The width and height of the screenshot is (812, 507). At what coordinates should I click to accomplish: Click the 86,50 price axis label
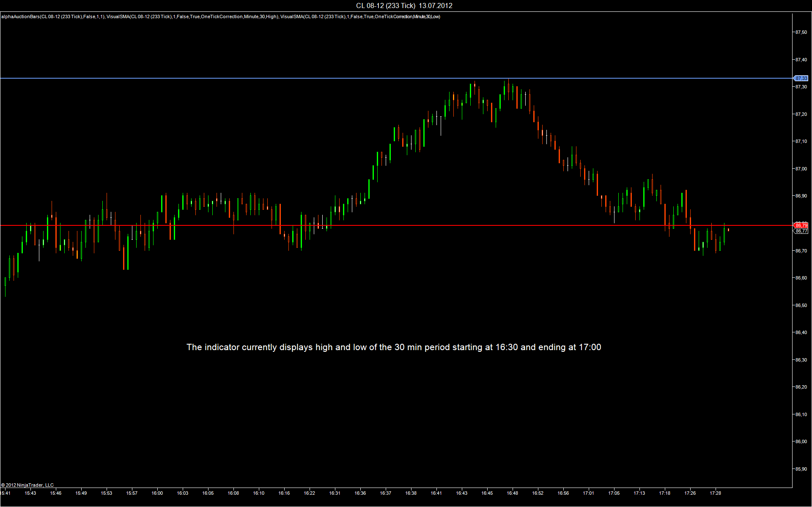(801, 305)
